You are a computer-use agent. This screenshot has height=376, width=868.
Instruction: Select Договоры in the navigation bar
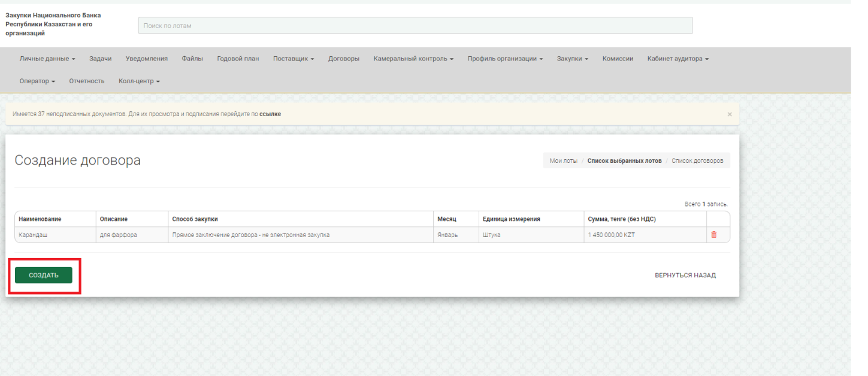(x=344, y=59)
